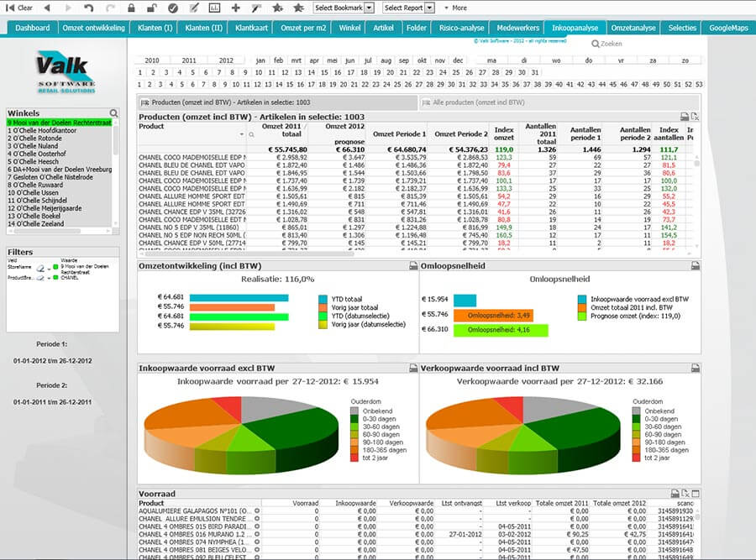756x560 pixels.
Task: Open the Klanten (I) tab
Action: (155, 28)
